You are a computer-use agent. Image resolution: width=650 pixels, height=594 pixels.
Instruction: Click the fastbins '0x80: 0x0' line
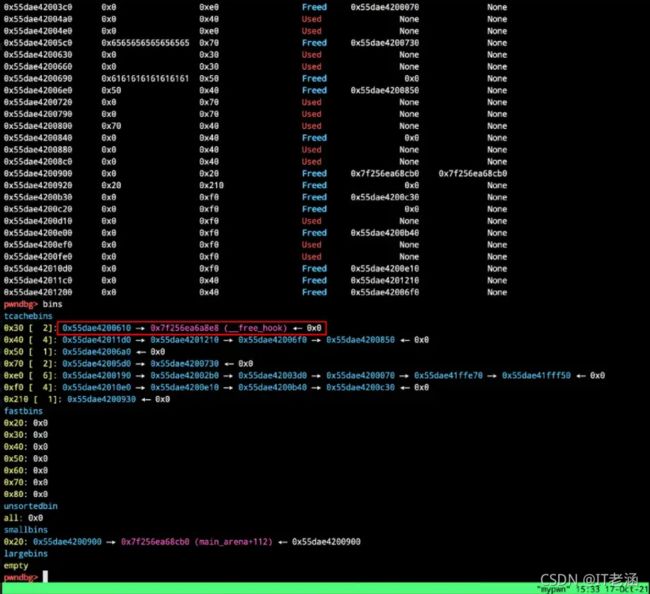coord(26,494)
